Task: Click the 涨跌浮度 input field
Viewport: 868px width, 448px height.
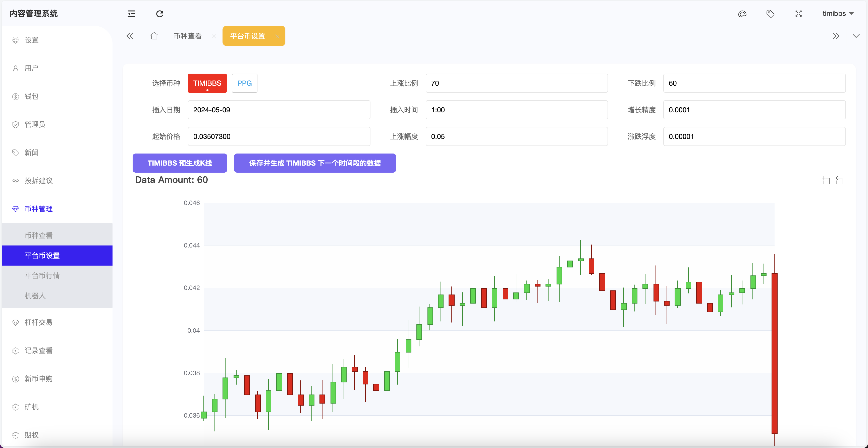Action: pyautogui.click(x=754, y=136)
